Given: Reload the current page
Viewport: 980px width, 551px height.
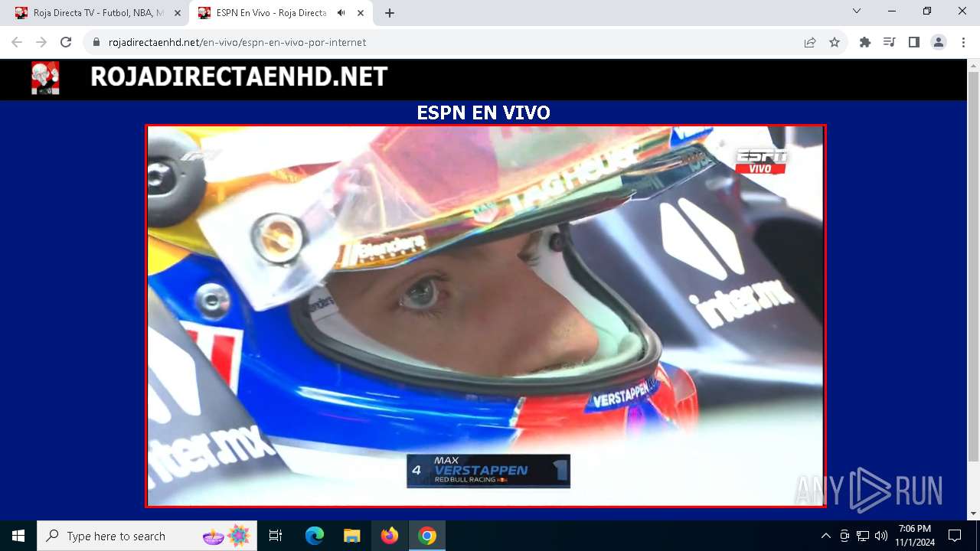Looking at the screenshot, I should tap(66, 42).
